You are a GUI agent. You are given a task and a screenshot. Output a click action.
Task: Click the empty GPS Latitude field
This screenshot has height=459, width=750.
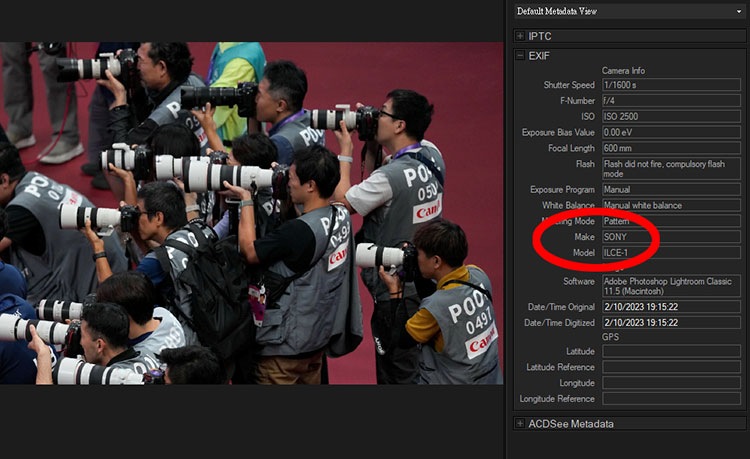point(670,351)
